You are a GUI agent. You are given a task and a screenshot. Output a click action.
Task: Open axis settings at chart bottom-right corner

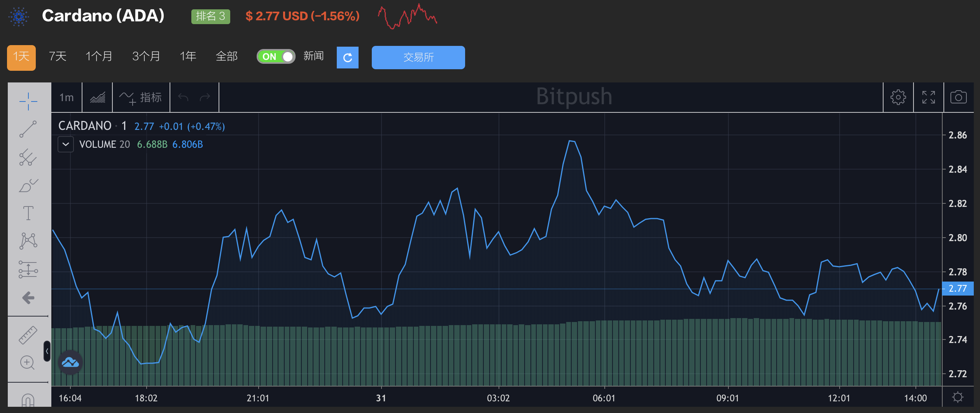(958, 397)
